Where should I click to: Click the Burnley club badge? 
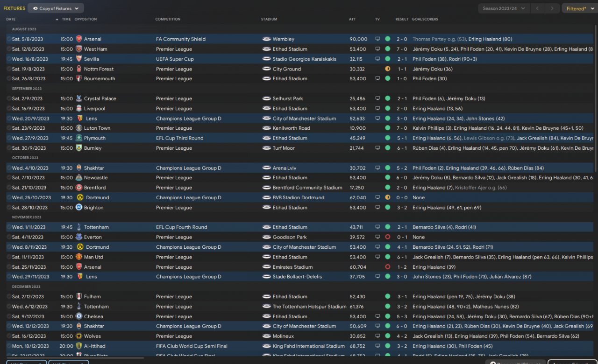[78, 148]
